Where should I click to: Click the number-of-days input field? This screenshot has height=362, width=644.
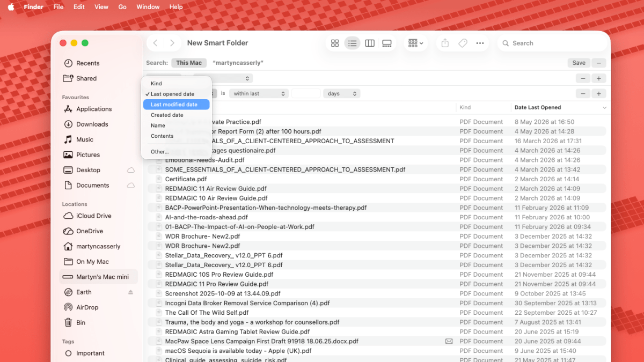click(306, 94)
